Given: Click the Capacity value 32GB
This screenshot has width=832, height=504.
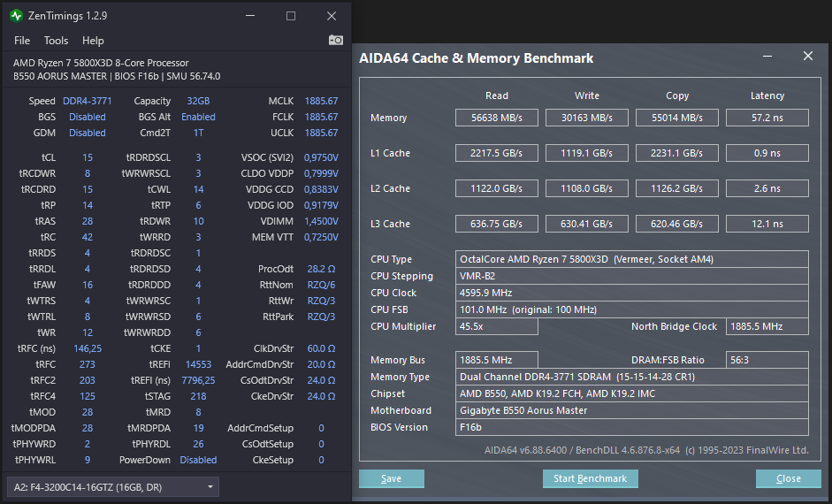Looking at the screenshot, I should (x=198, y=101).
